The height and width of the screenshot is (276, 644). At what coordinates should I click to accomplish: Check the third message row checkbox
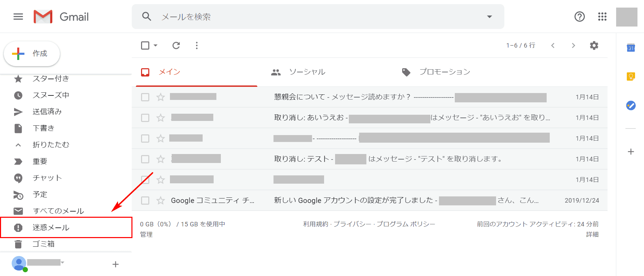coord(145,139)
